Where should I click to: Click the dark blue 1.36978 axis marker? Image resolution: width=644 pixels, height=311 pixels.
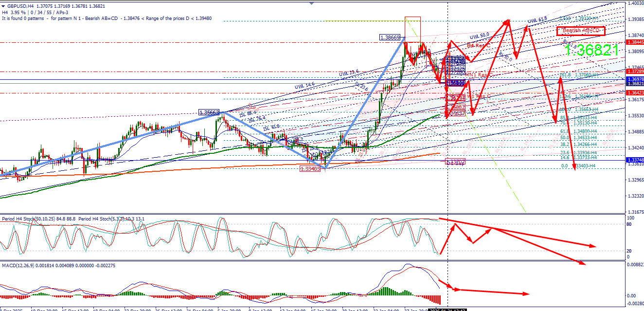point(634,79)
